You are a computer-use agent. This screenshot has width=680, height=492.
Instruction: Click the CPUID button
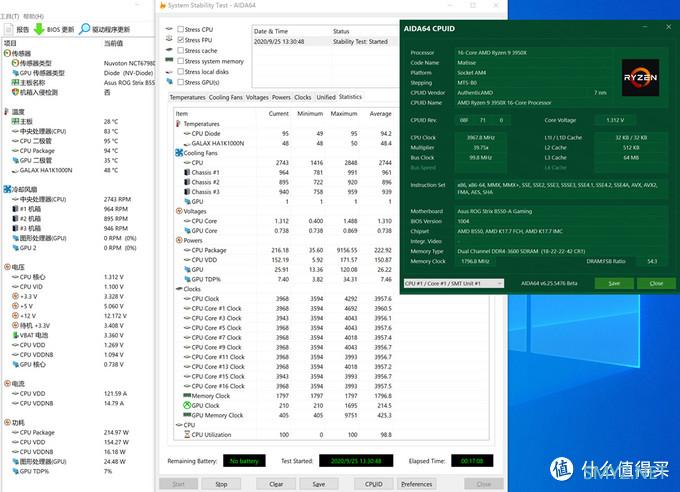(373, 484)
